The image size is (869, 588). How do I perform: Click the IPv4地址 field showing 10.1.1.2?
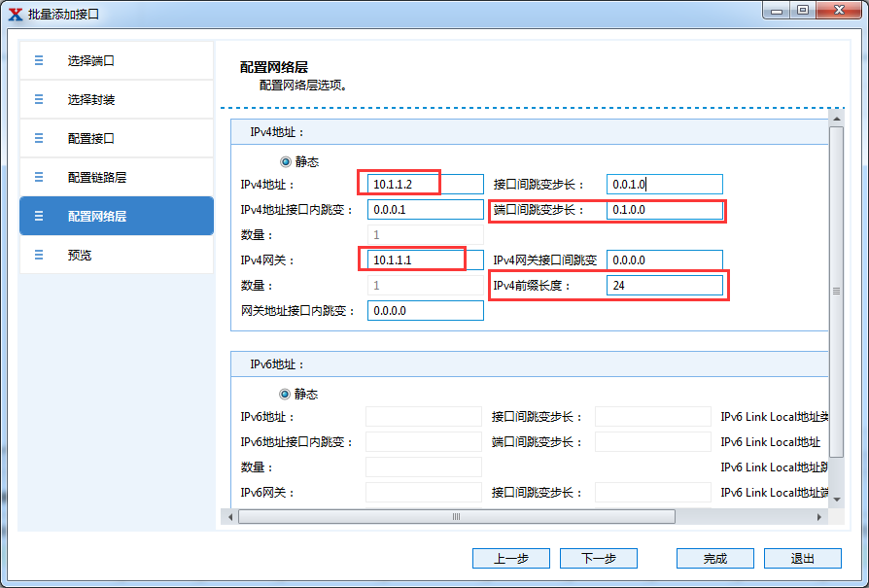click(426, 185)
